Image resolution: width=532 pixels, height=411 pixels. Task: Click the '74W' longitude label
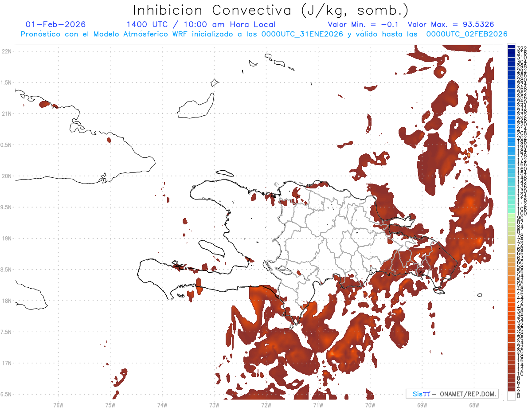[x=162, y=405]
